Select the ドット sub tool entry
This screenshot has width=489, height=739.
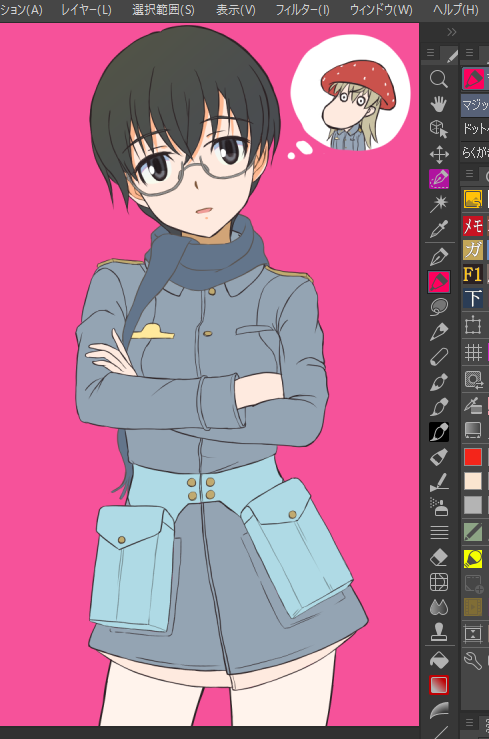click(x=475, y=128)
